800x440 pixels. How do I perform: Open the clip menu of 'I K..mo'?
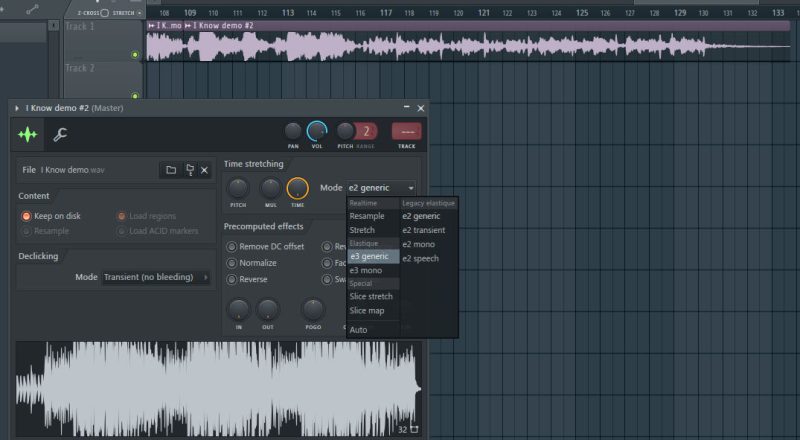pos(151,26)
